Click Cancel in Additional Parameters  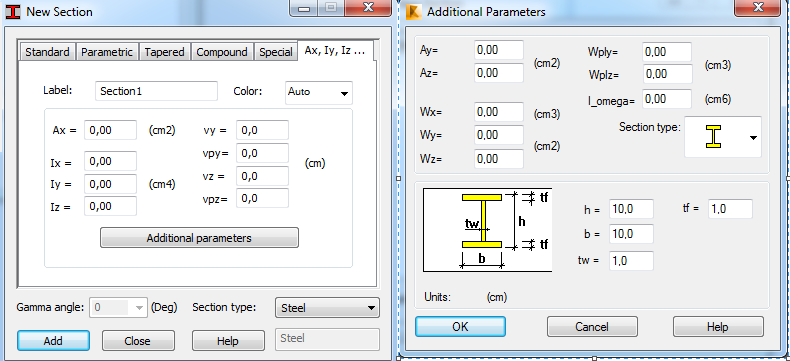pyautogui.click(x=592, y=327)
